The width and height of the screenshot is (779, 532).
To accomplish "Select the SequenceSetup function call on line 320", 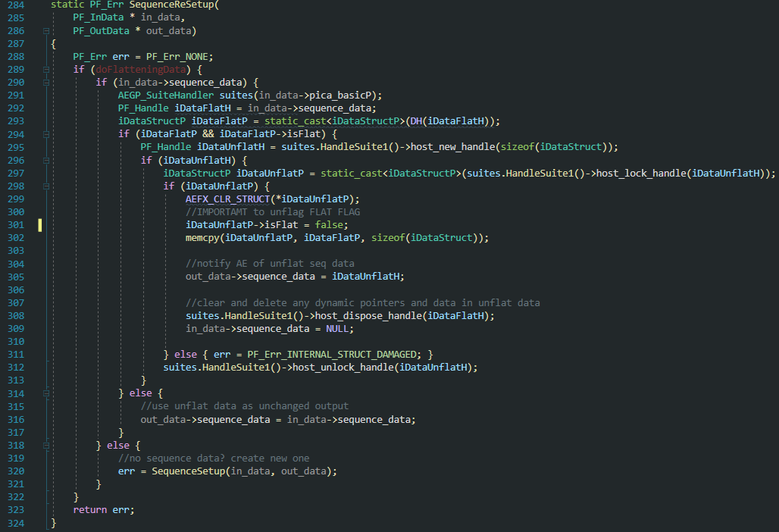I will [191, 471].
